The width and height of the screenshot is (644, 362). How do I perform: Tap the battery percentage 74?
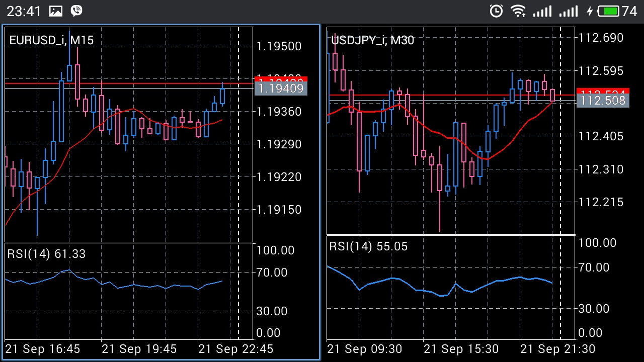(x=629, y=11)
